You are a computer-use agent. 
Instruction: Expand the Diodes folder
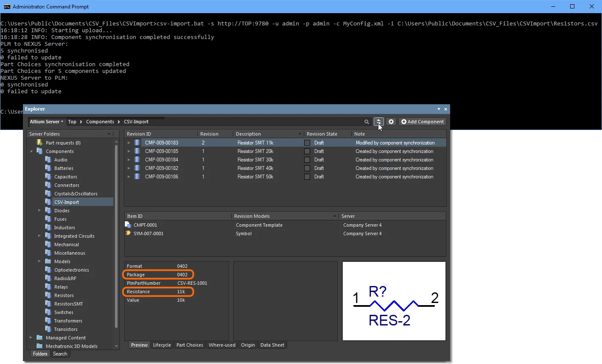(x=39, y=211)
